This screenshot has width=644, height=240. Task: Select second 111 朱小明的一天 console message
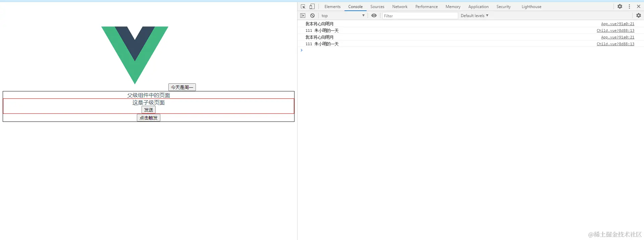(322, 44)
